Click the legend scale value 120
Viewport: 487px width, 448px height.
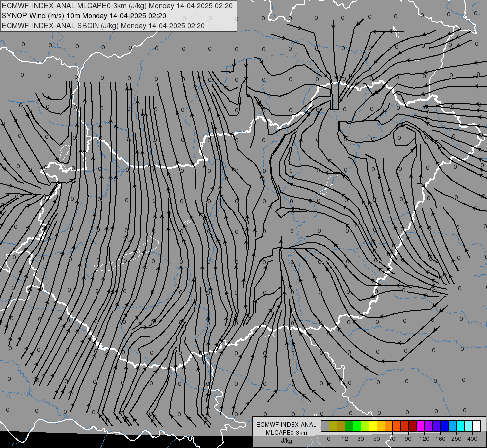(424, 439)
